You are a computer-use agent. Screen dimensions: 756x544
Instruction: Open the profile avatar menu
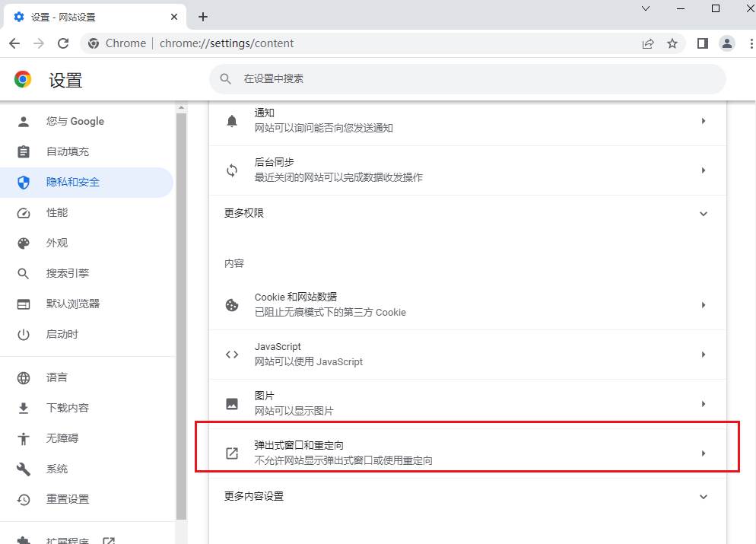[x=727, y=43]
